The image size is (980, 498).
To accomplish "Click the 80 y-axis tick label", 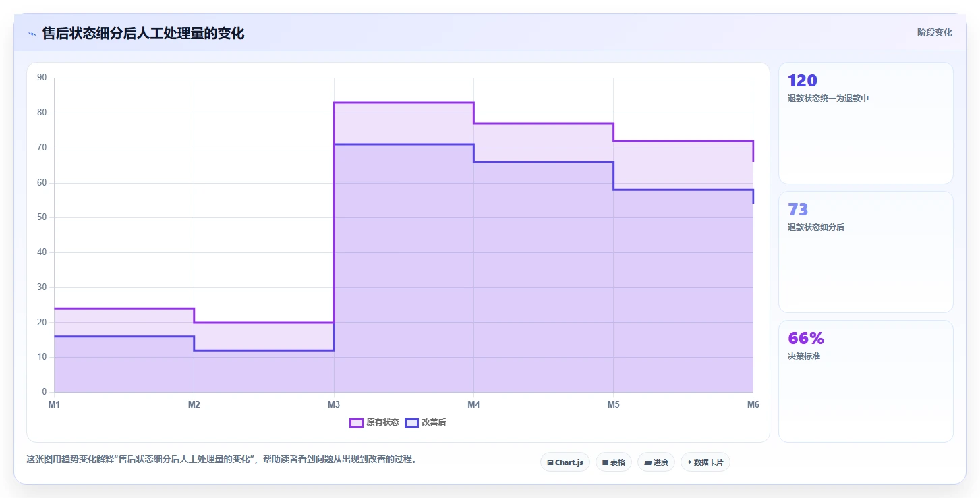I will tap(42, 113).
